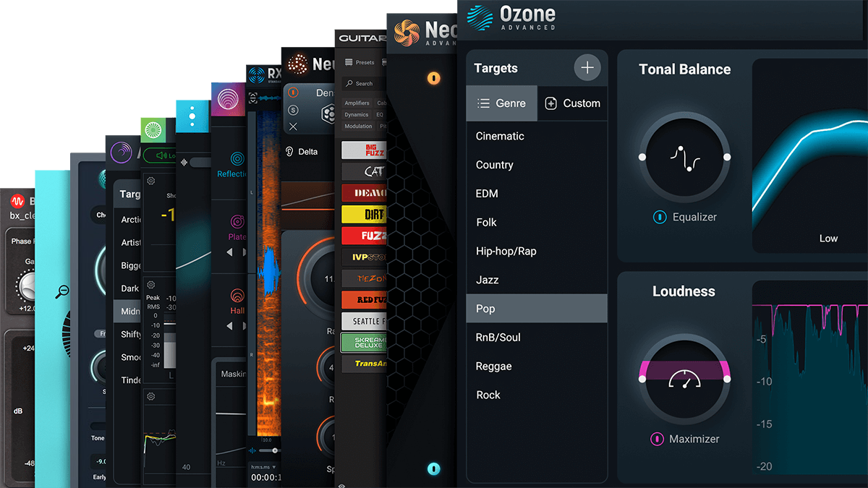Solo the Neutron module with S button
868x488 pixels.
pos(294,110)
